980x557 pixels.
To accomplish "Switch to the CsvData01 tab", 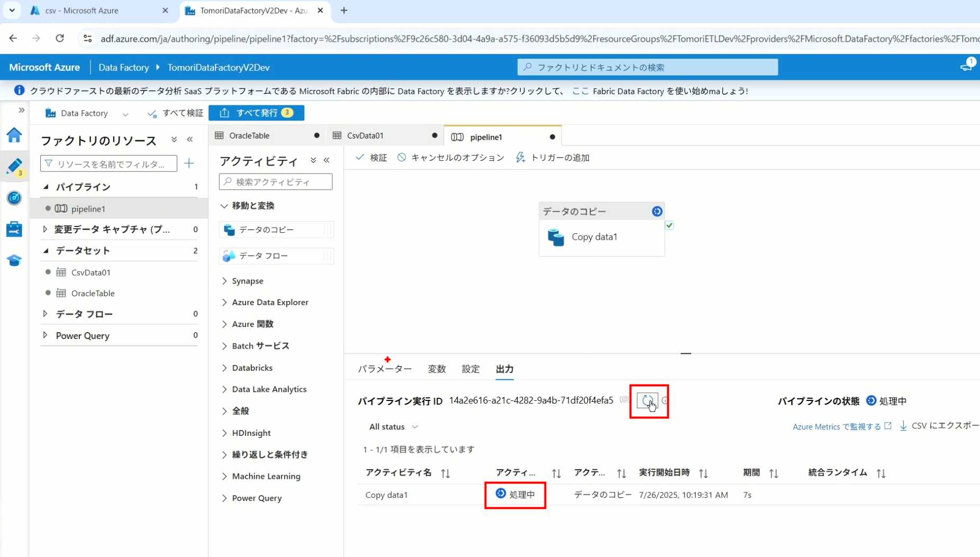I will pos(365,136).
